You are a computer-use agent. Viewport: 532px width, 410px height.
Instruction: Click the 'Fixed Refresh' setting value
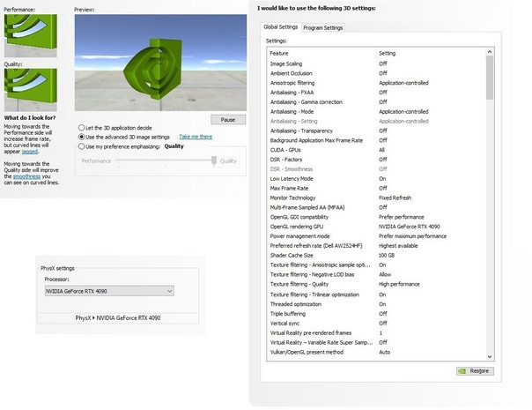point(395,198)
